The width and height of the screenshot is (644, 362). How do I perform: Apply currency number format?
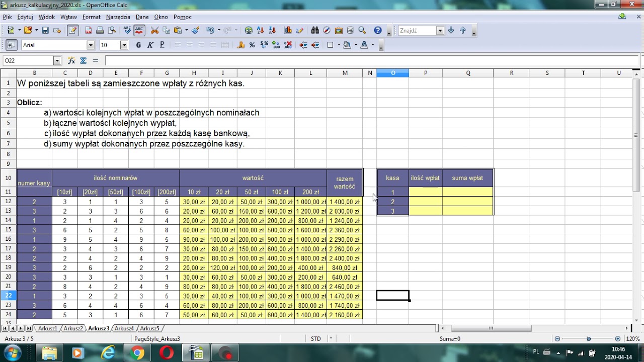[240, 45]
